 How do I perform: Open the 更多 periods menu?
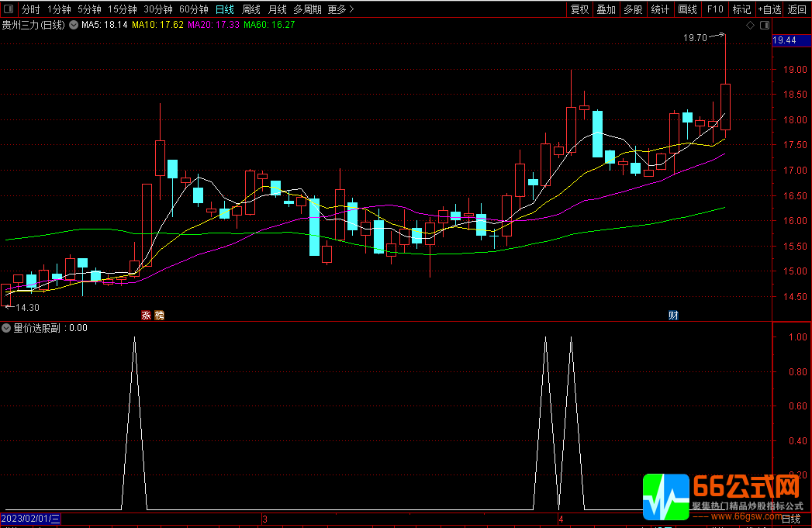tap(340, 9)
